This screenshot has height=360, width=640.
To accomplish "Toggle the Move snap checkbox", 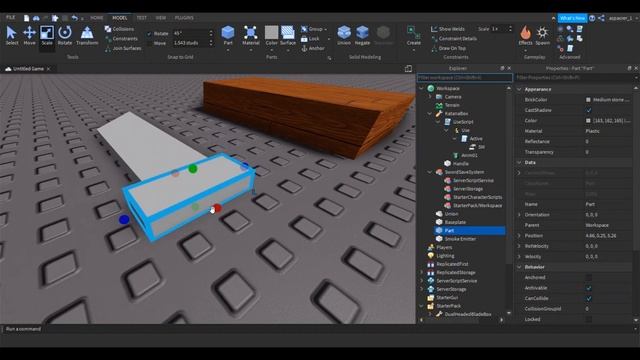I will (149, 43).
